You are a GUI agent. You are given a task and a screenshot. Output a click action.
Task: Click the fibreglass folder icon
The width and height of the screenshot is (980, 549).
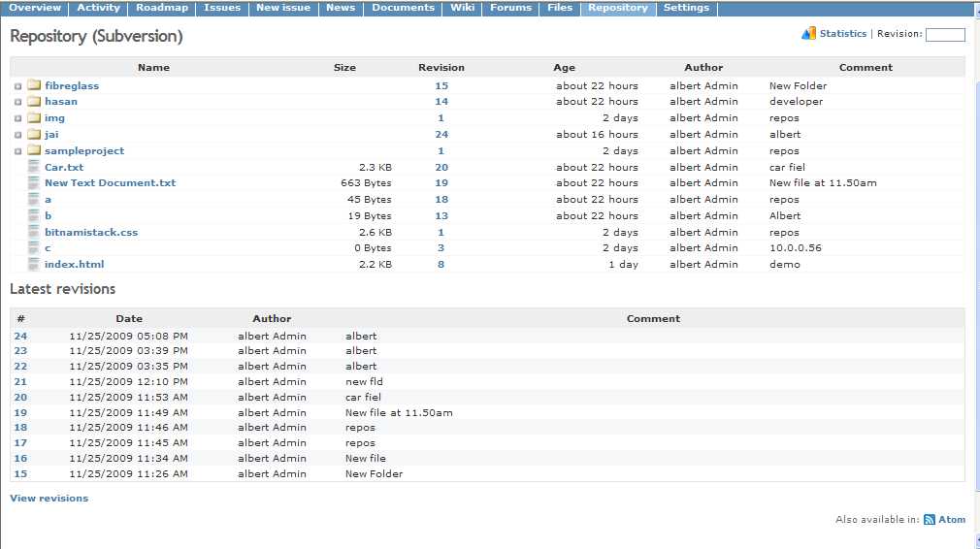click(34, 85)
